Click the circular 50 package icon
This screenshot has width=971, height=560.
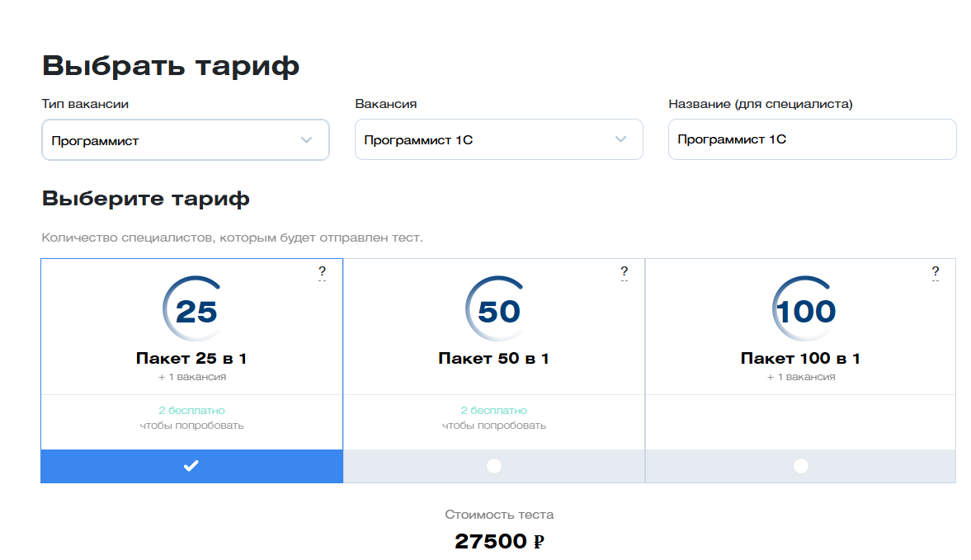pyautogui.click(x=496, y=308)
